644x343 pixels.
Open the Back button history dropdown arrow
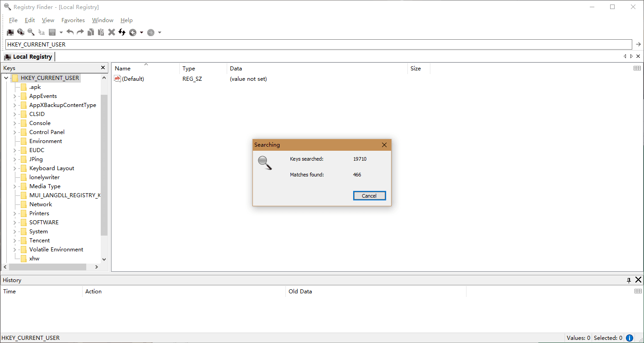tap(141, 32)
